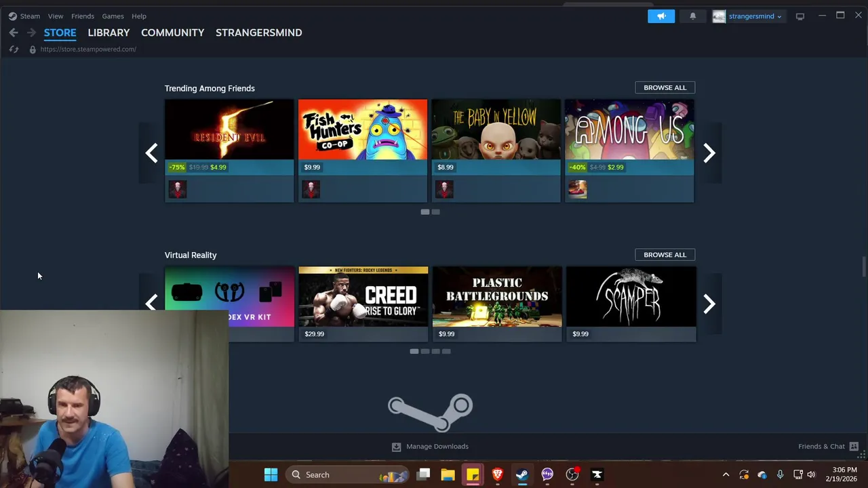Open the volume tray control

(811, 475)
